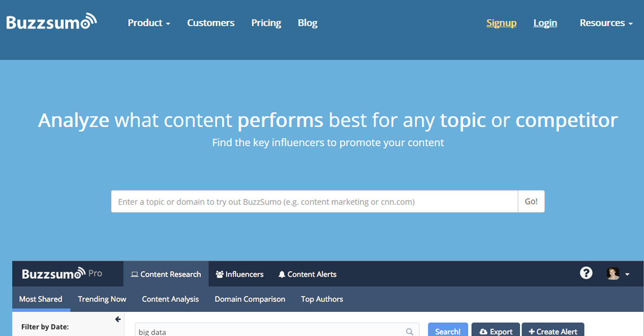644x336 pixels.
Task: Open the Domain Comparison tab
Action: 250,299
